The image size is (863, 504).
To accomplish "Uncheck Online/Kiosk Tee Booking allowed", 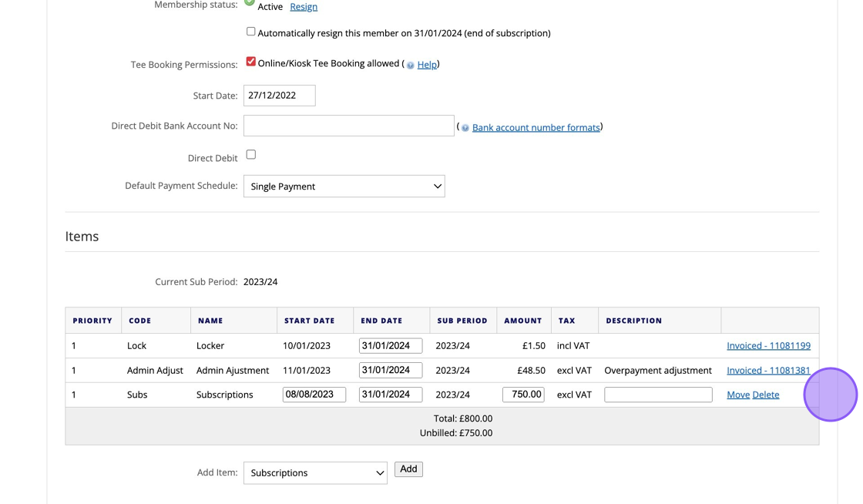I will [250, 62].
